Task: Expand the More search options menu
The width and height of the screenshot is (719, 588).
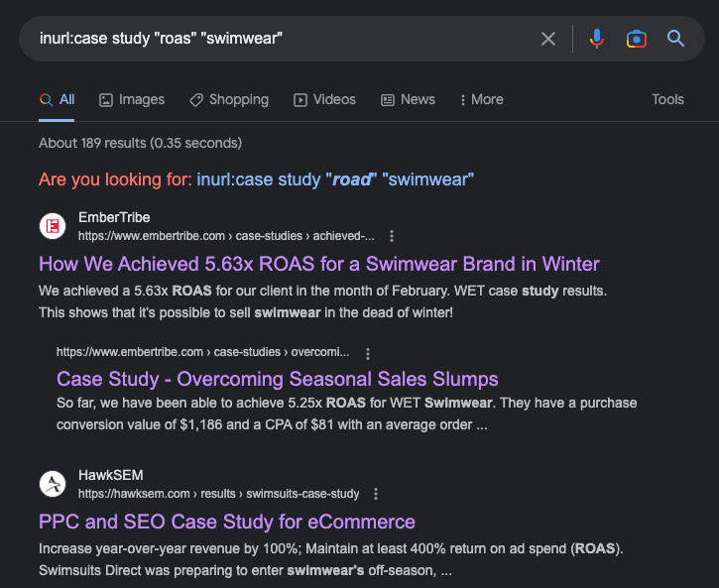Action: tap(481, 99)
